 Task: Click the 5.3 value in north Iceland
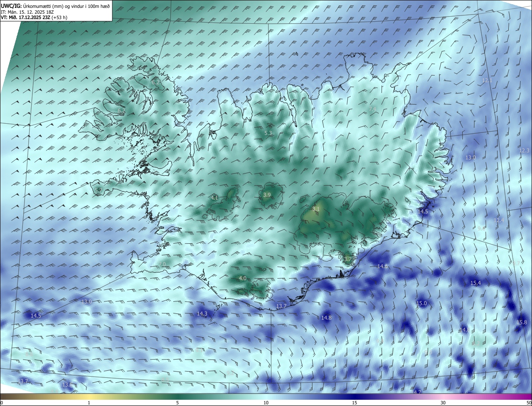268,133
